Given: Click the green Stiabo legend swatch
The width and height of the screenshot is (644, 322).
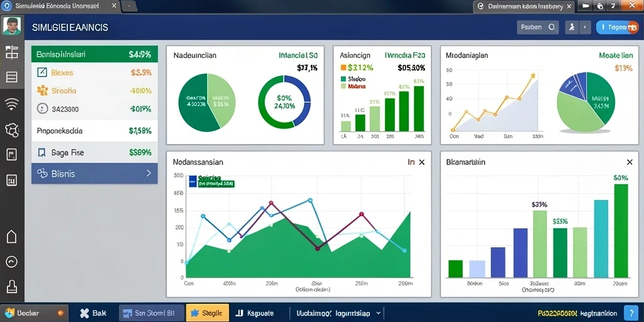Looking at the screenshot, I should (x=343, y=79).
